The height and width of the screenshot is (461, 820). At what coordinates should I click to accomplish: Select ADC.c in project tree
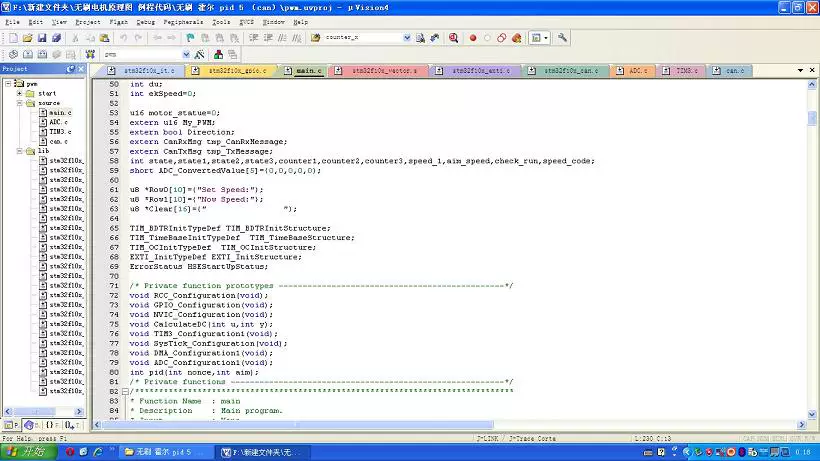click(58, 122)
